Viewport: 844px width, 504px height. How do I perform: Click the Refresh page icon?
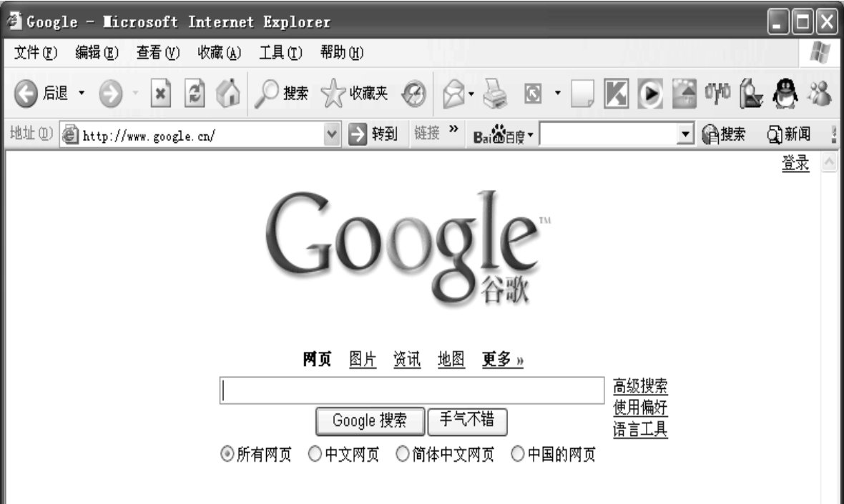click(195, 93)
